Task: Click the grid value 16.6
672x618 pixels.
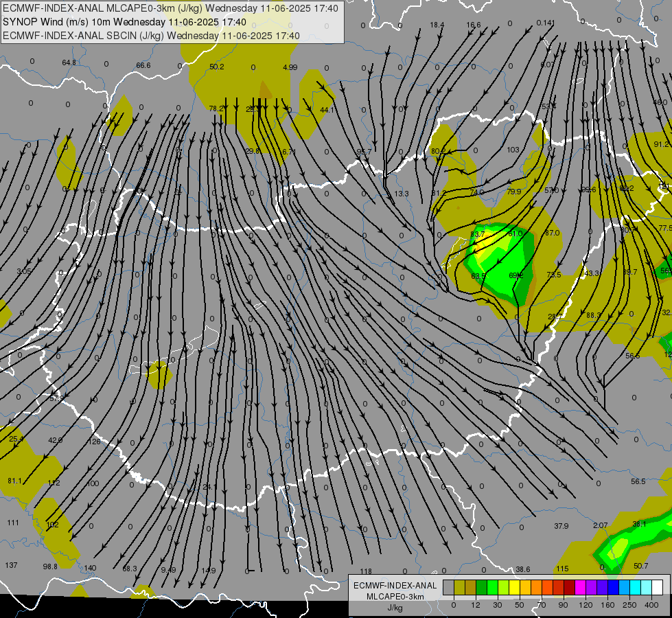Action: tap(474, 25)
